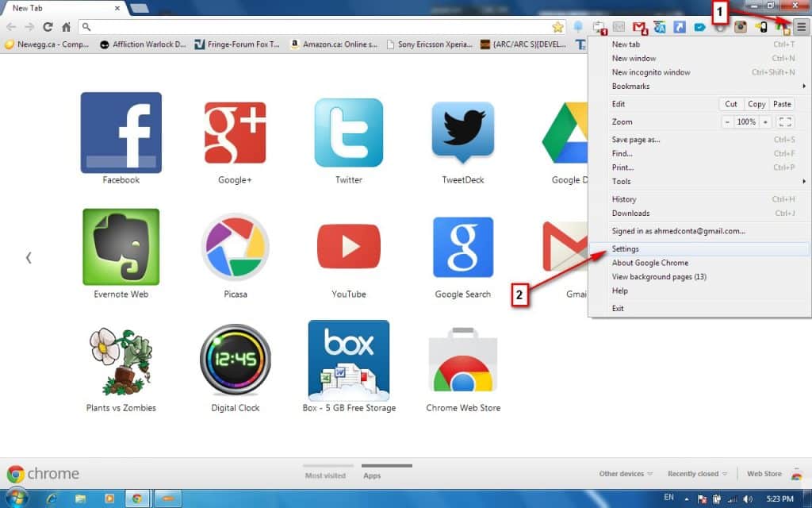Open Downloads from the menu

(x=699, y=213)
